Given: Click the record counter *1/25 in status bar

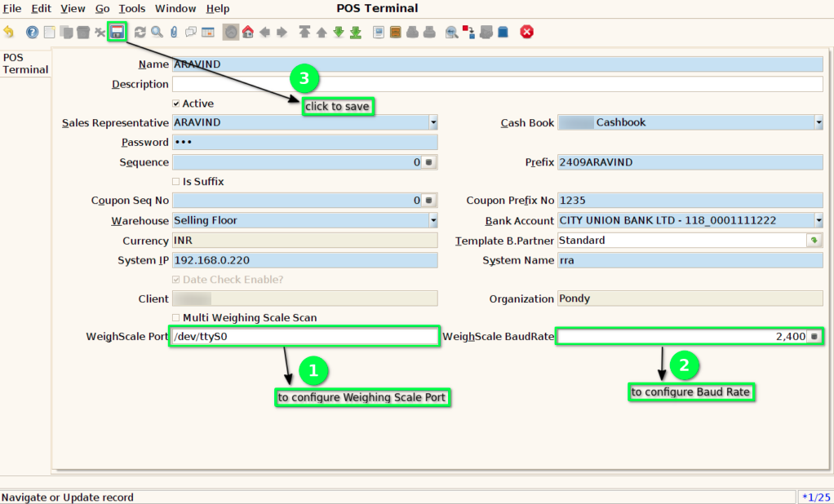Looking at the screenshot, I should point(816,497).
